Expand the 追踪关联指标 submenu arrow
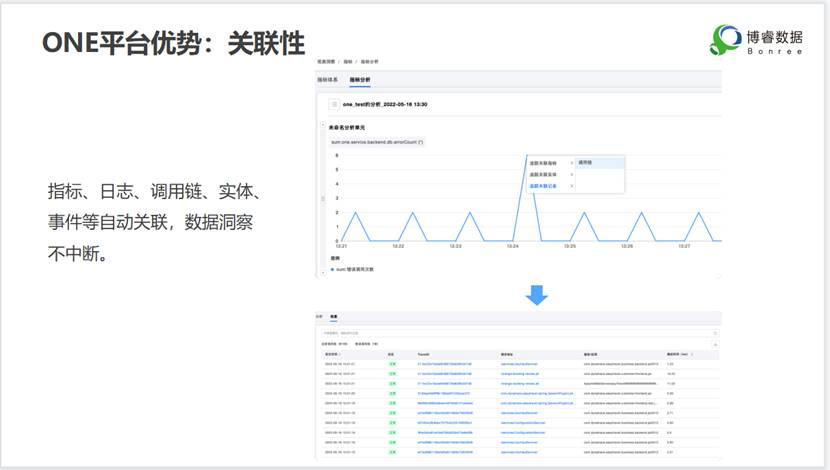 click(x=571, y=162)
